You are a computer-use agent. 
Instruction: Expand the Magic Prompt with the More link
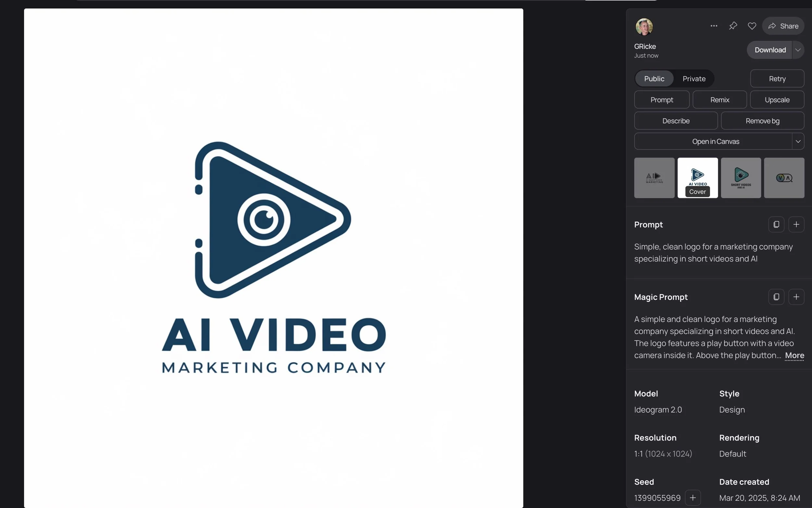click(794, 356)
